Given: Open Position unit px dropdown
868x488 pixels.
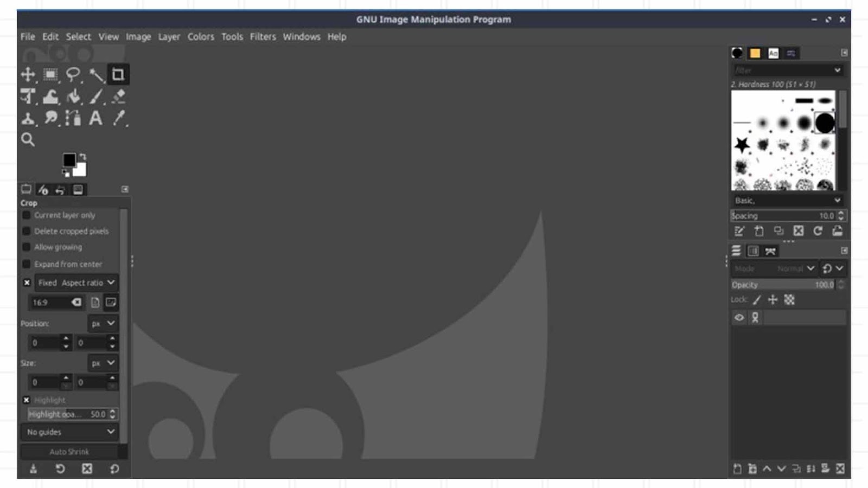Looking at the screenshot, I should [x=103, y=323].
